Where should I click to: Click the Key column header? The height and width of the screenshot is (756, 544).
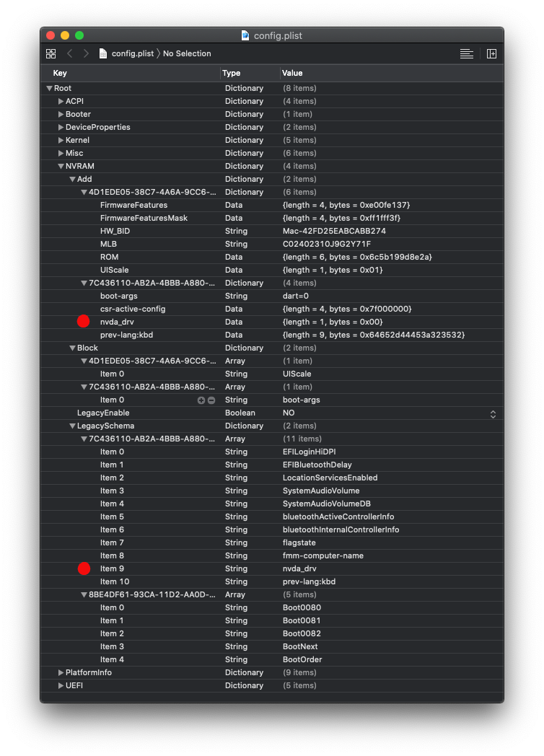(x=61, y=73)
